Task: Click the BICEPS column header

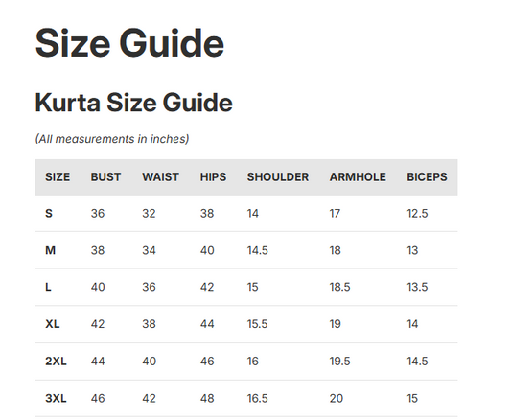Action: (x=427, y=177)
